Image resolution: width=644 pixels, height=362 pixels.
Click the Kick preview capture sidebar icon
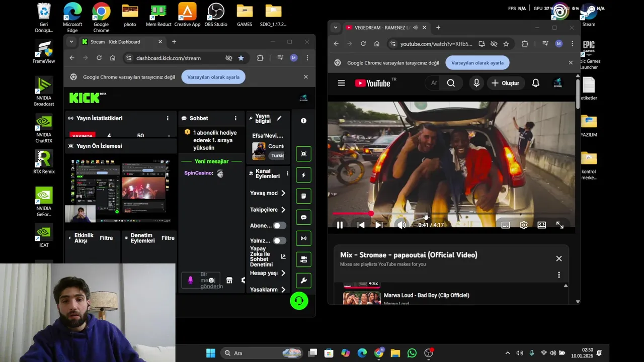coord(303,154)
